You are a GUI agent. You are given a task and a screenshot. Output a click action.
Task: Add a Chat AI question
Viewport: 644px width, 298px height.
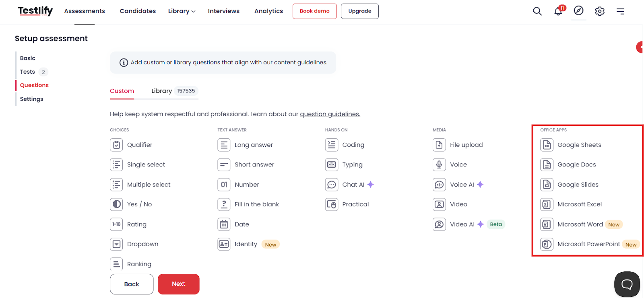click(349, 185)
